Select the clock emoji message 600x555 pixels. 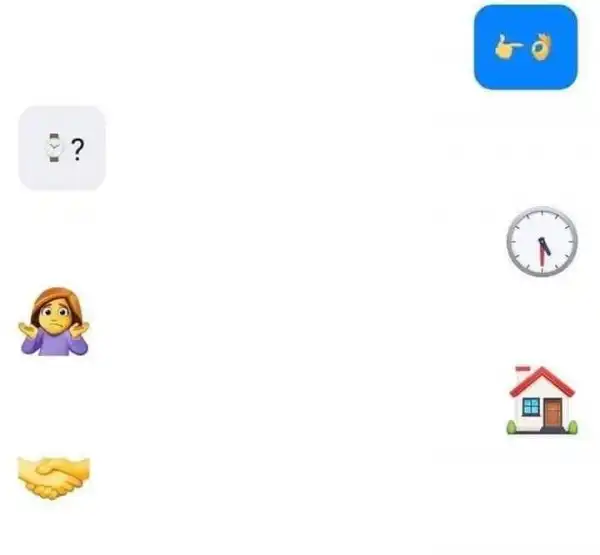pos(542,242)
